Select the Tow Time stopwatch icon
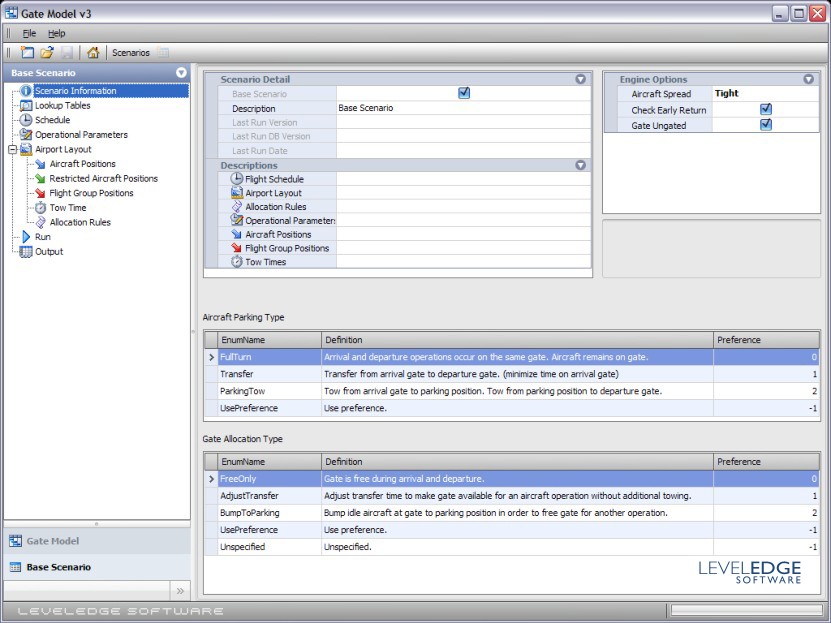This screenshot has width=831, height=623. [40, 208]
